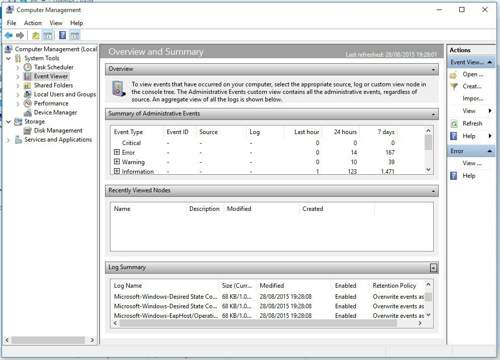Expand the Error event type row
The image size is (500, 360).
117,152
